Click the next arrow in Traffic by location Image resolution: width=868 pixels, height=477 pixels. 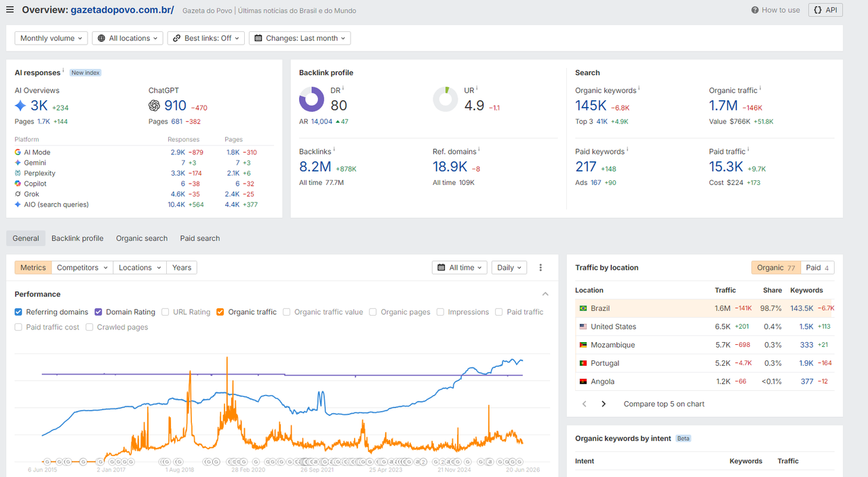(x=604, y=404)
